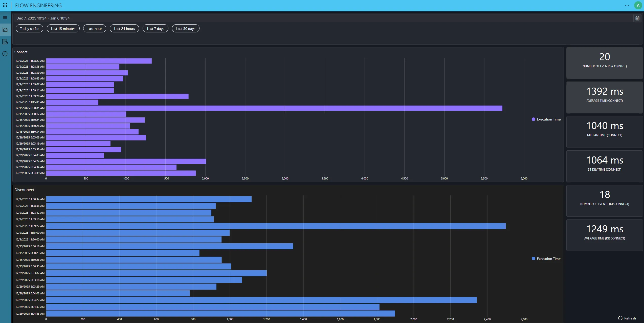Click the Connect bar for 12/9/2025 11:09:29 AM
This screenshot has width=644, height=323.
(117, 96)
